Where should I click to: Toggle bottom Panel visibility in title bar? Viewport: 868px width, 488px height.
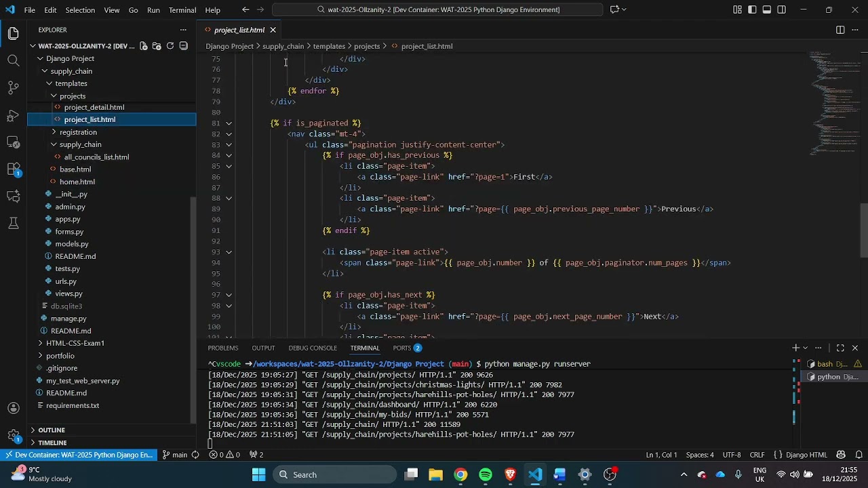(x=767, y=9)
